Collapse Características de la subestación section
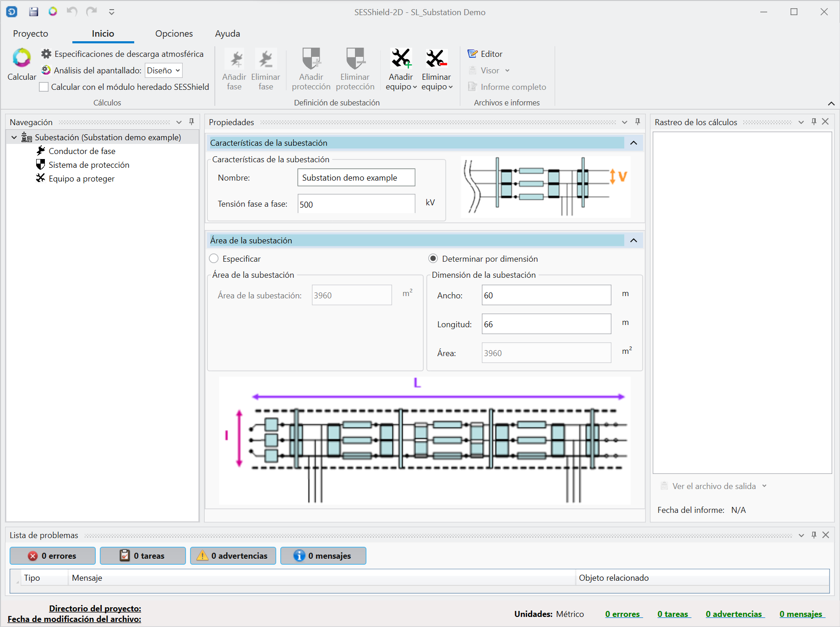This screenshot has height=627, width=840. 634,143
